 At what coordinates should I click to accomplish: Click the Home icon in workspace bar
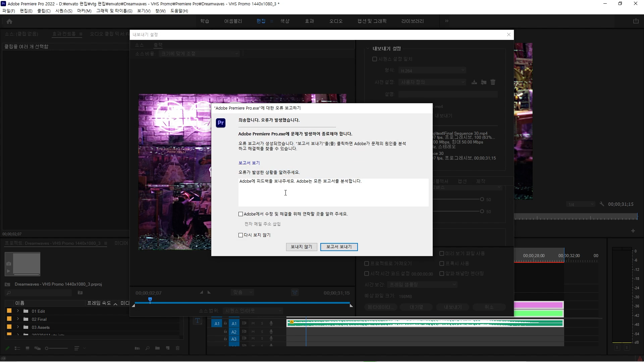pos(9,21)
